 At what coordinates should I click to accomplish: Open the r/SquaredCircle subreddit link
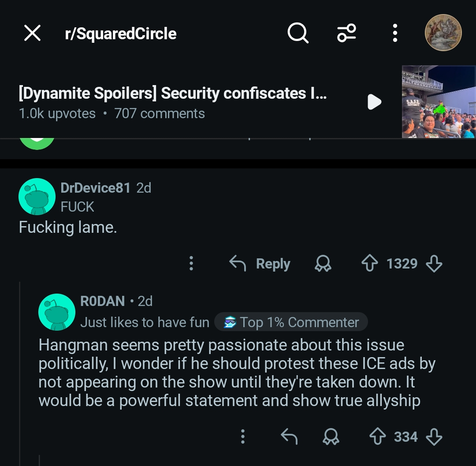(120, 34)
